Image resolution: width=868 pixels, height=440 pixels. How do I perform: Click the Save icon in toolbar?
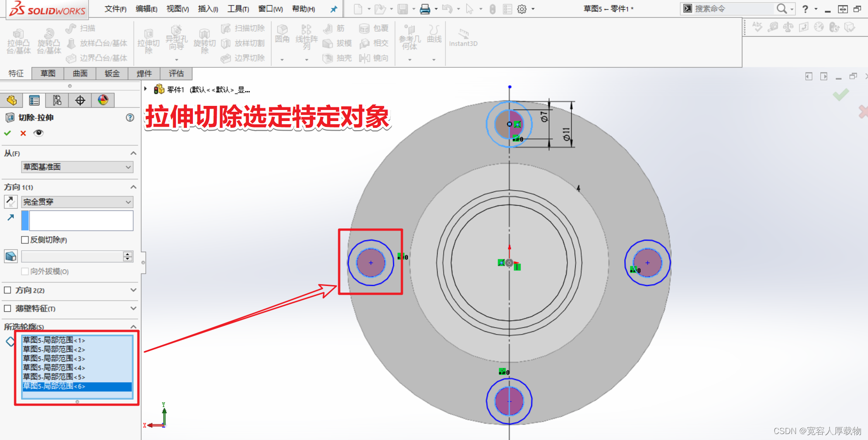coord(402,9)
